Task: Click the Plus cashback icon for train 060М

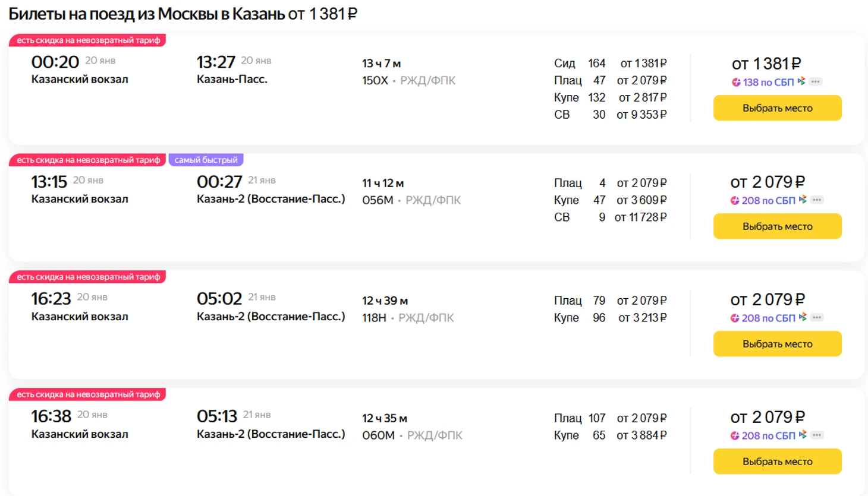Action: click(735, 436)
